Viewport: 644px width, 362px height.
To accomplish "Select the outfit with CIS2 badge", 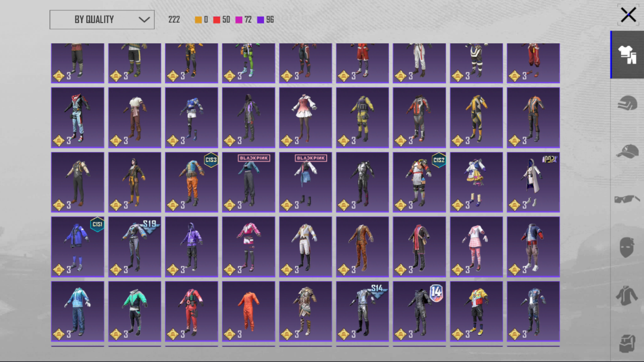I will 419,182.
